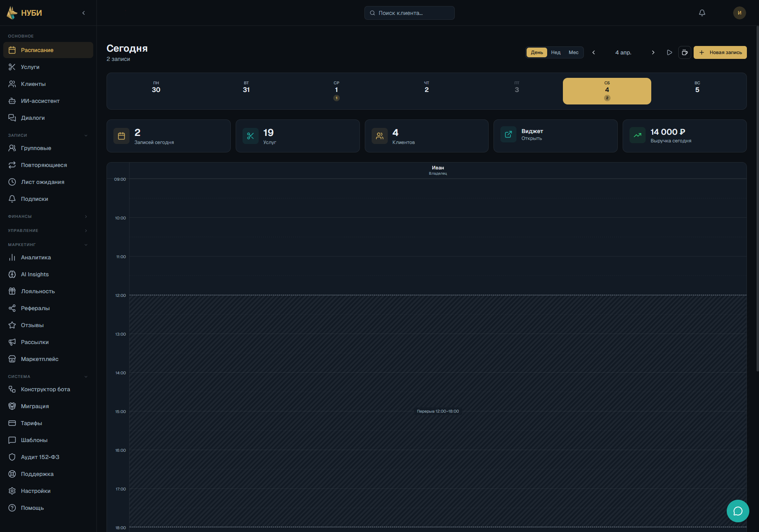Open the floating chat support bubble
The image size is (759, 532).
pyautogui.click(x=738, y=511)
